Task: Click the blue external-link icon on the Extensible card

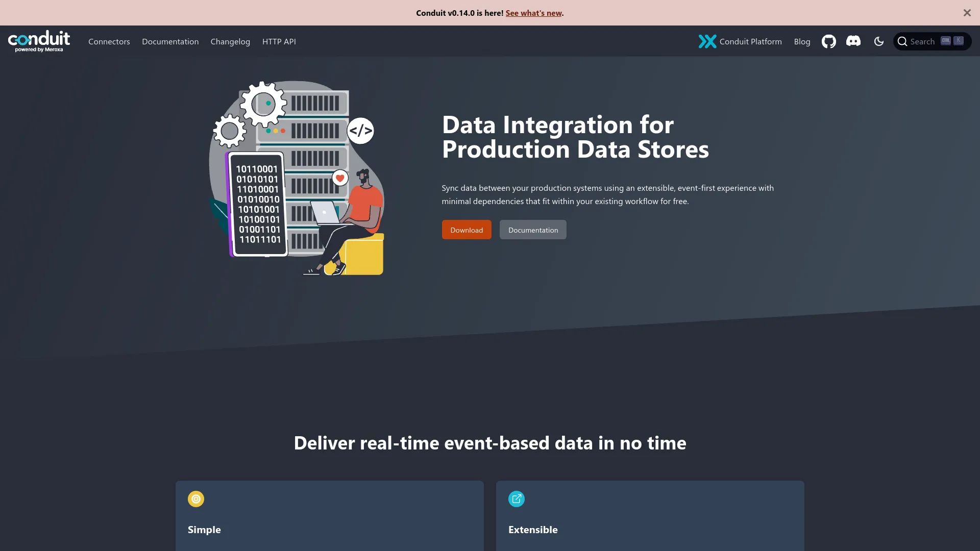Action: point(517,499)
